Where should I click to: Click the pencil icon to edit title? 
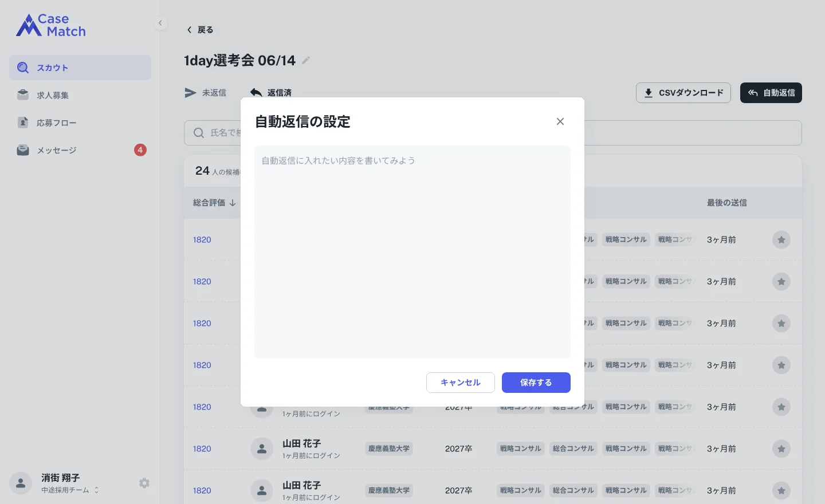tap(306, 60)
